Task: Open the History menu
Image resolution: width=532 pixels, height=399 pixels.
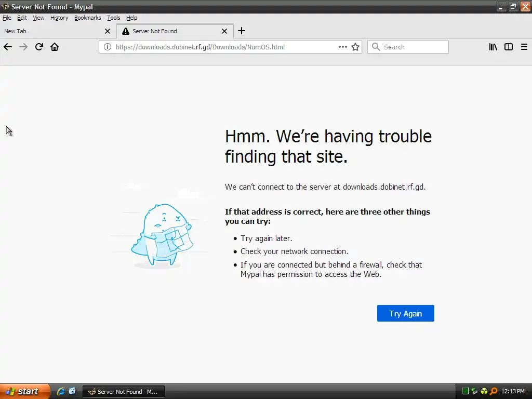Action: [59, 18]
